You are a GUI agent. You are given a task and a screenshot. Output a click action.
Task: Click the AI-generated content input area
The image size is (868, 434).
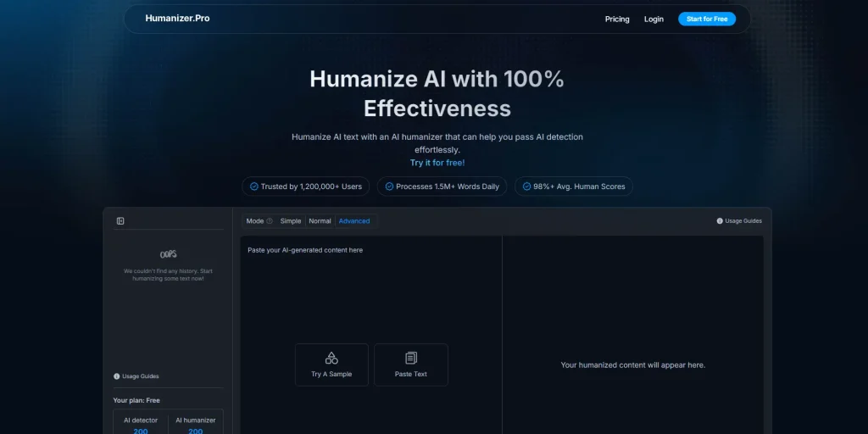(x=370, y=288)
